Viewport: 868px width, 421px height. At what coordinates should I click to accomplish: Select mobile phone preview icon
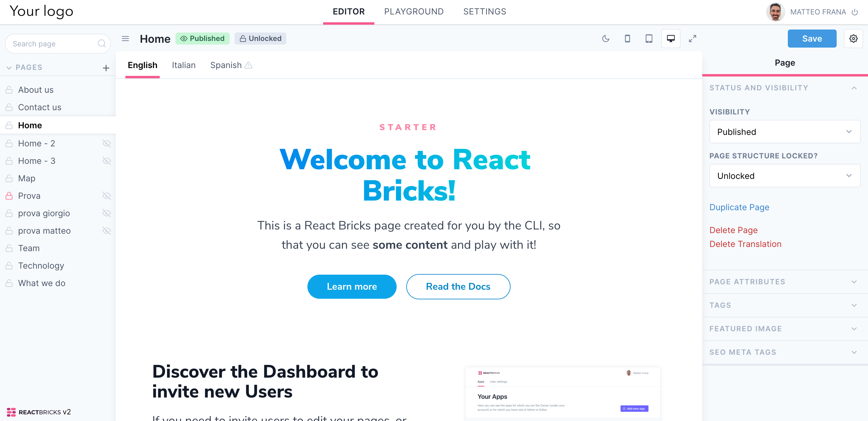point(627,39)
